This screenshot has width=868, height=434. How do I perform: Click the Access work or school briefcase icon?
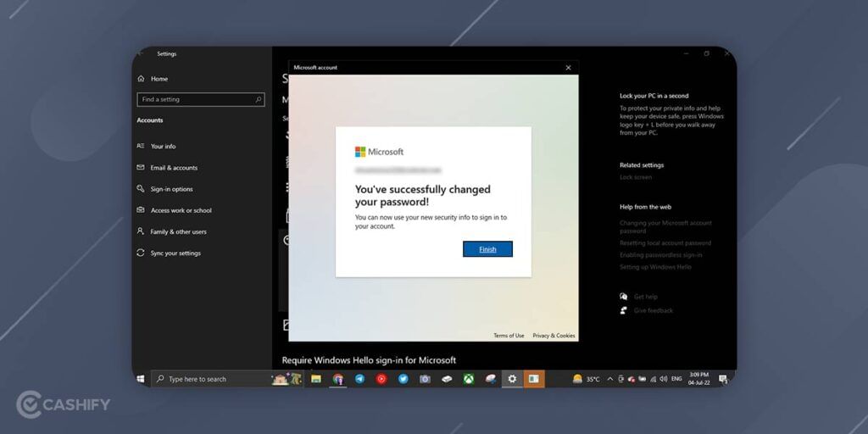tap(141, 210)
